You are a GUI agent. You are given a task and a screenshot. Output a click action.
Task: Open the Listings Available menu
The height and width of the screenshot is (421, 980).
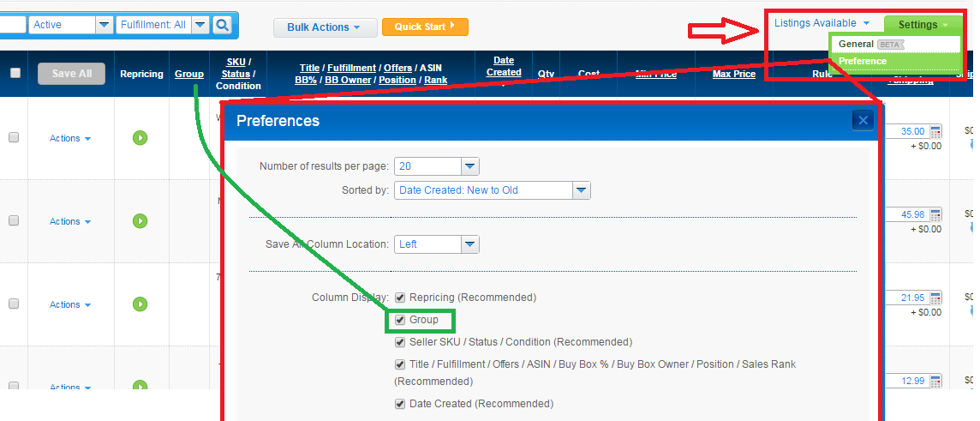822,23
